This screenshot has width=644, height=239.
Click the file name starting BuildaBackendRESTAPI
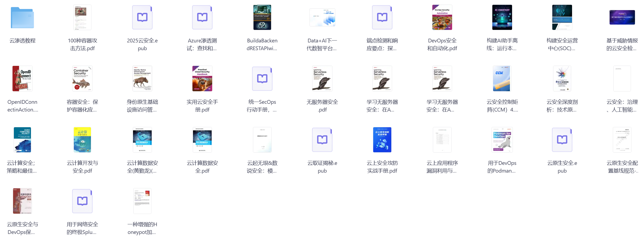point(262,45)
